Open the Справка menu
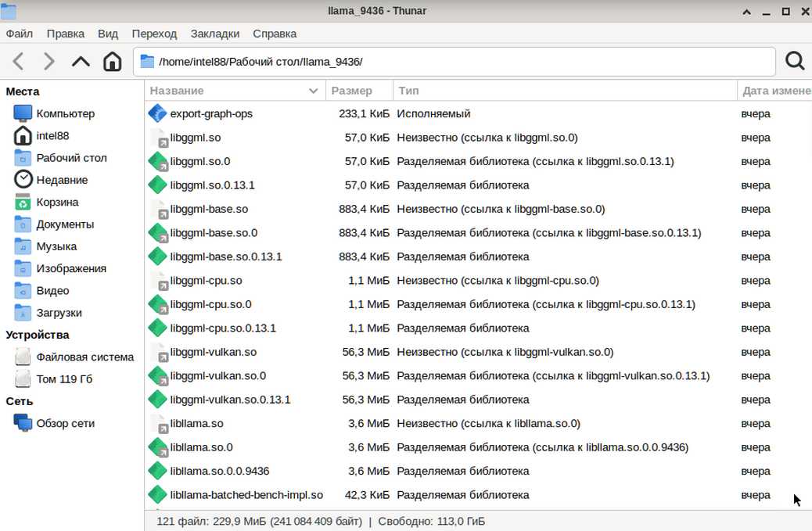This screenshot has height=531, width=812. 275,34
